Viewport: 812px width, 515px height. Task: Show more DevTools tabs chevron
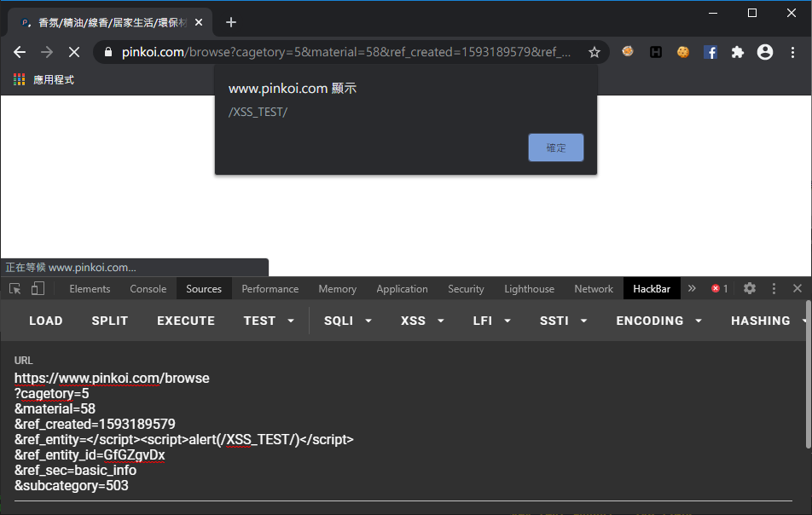pos(692,289)
